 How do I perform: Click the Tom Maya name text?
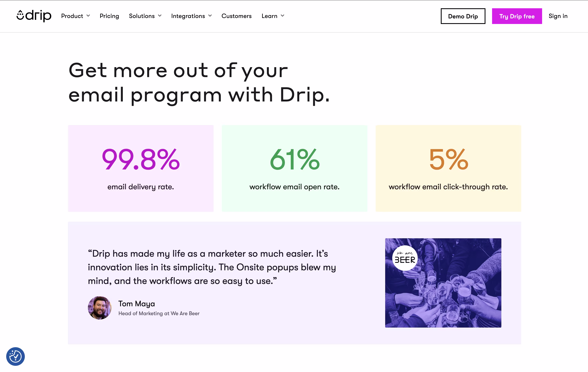click(136, 304)
